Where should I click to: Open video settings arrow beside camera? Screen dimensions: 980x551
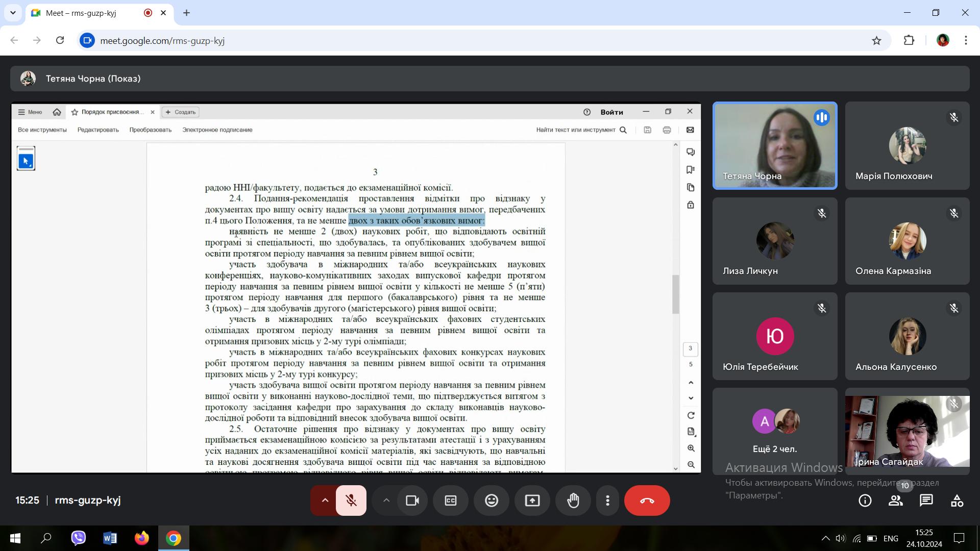pyautogui.click(x=386, y=500)
